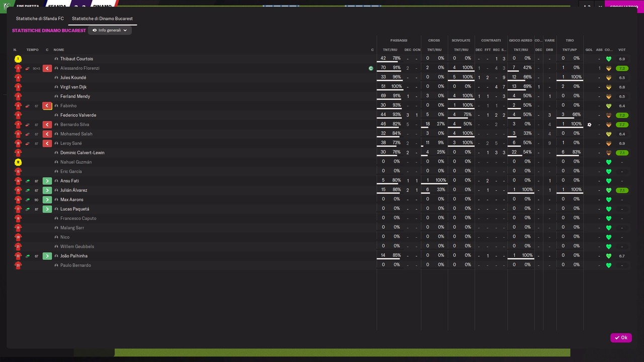The width and height of the screenshot is (644, 362).
Task: Sort by the GOL column header
Action: 589,50
